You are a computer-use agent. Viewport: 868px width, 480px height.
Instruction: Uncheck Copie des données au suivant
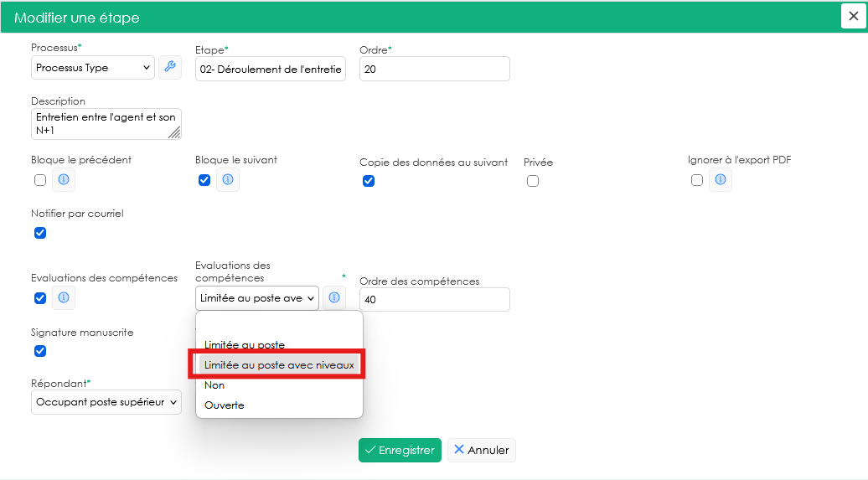coord(369,181)
